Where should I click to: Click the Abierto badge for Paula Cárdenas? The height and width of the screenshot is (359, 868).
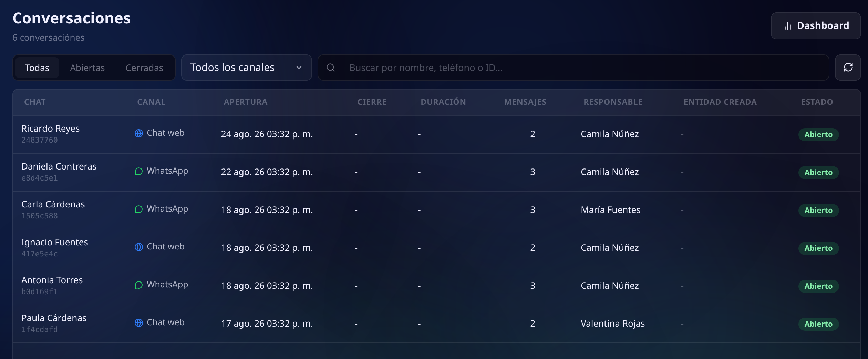click(818, 324)
